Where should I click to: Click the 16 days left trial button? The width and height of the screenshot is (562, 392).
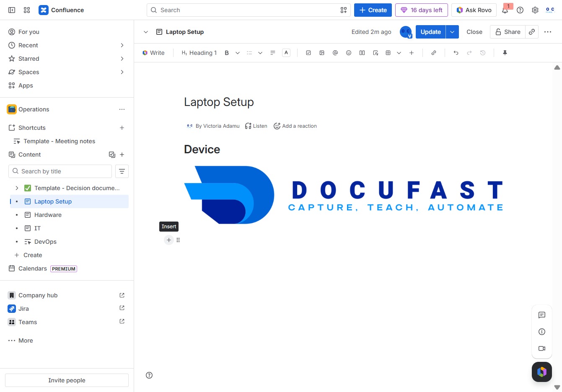(422, 10)
